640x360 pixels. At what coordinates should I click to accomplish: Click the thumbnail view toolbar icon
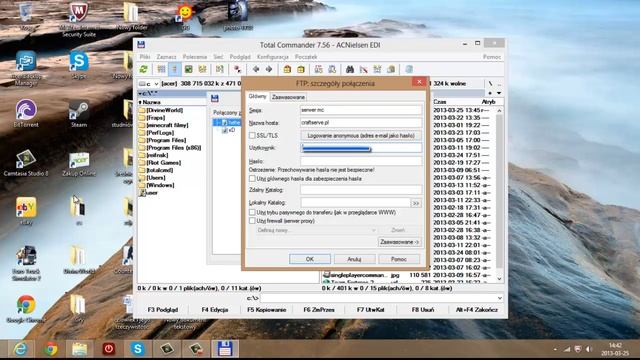point(189,69)
